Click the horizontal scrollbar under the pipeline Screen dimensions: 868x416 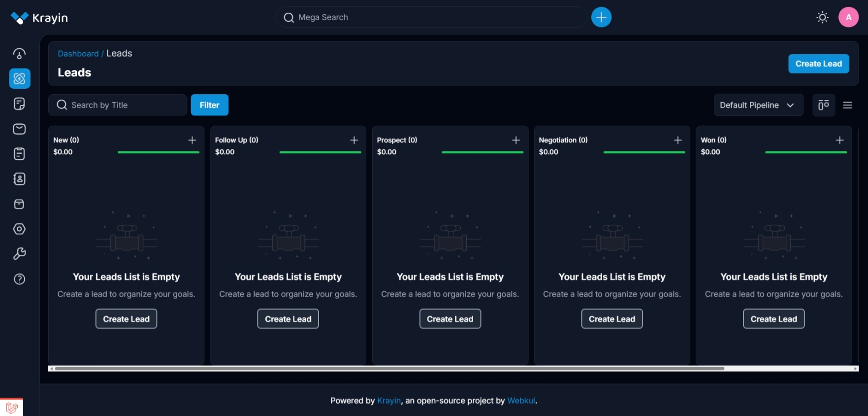pos(389,368)
